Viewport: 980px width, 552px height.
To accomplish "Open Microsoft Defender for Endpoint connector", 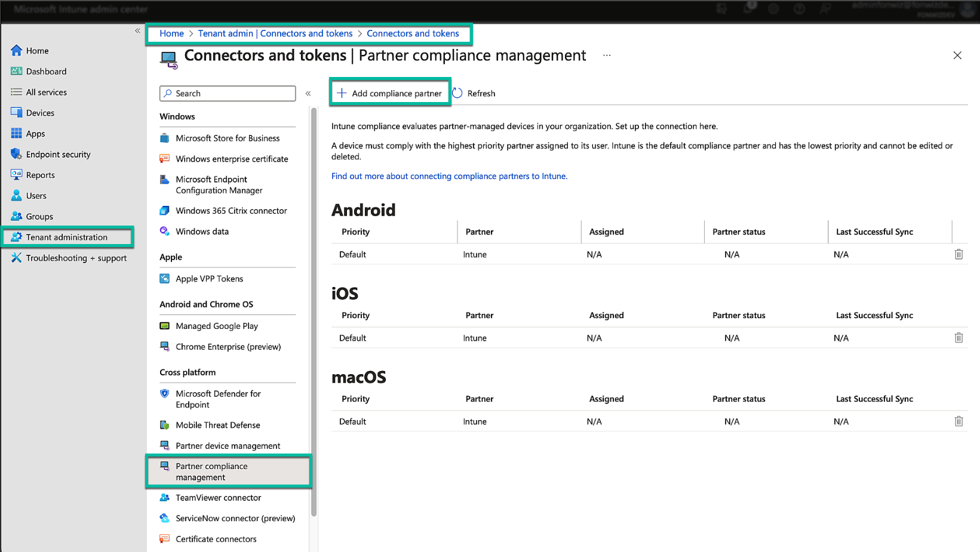I will [218, 399].
